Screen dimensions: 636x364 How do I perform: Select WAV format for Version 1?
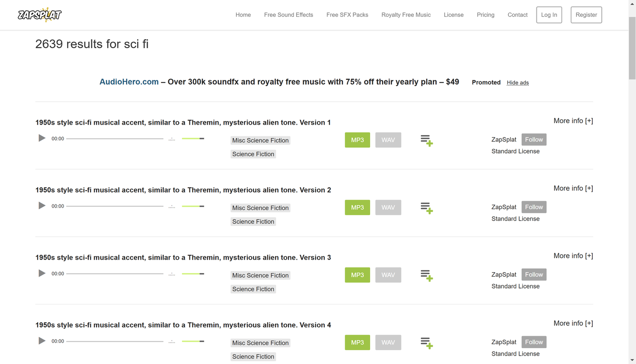coord(388,140)
